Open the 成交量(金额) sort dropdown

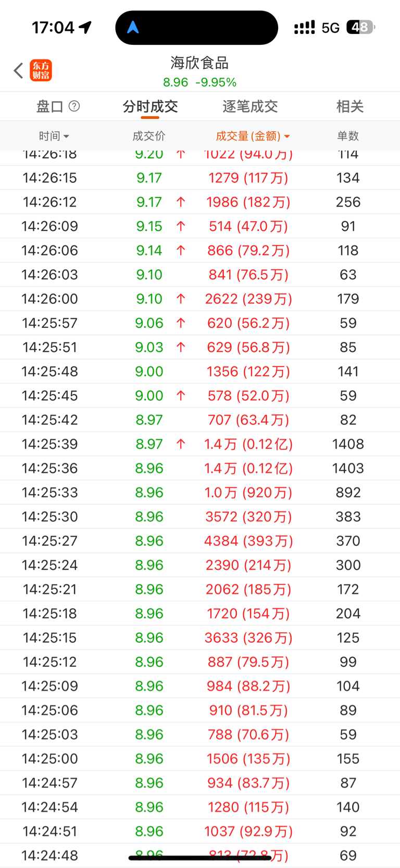253,136
